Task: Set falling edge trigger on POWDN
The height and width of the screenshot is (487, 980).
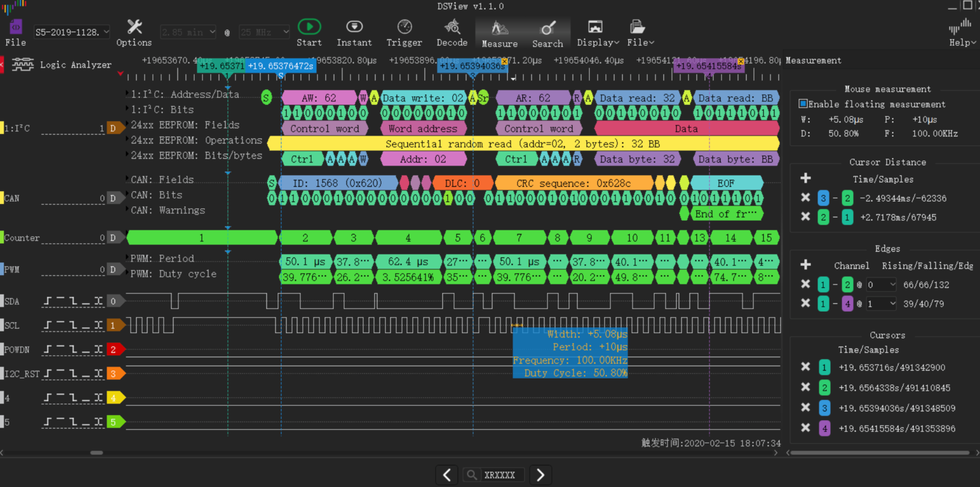Action: [73, 349]
